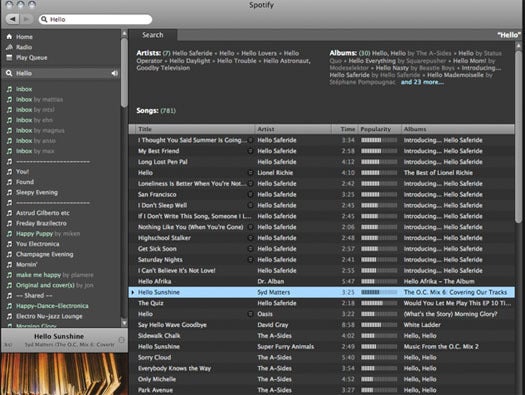525x395 pixels.
Task: Click the note icon beside Found playlist
Action: 9,182
